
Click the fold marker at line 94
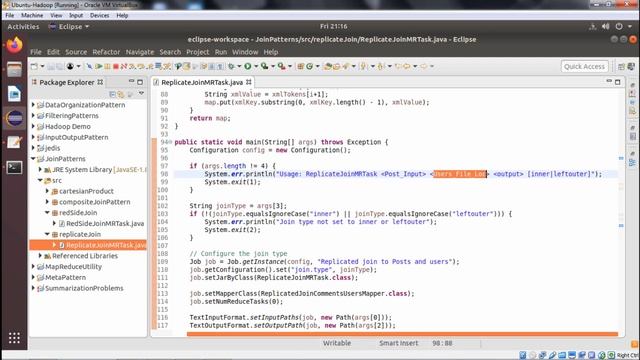point(170,142)
